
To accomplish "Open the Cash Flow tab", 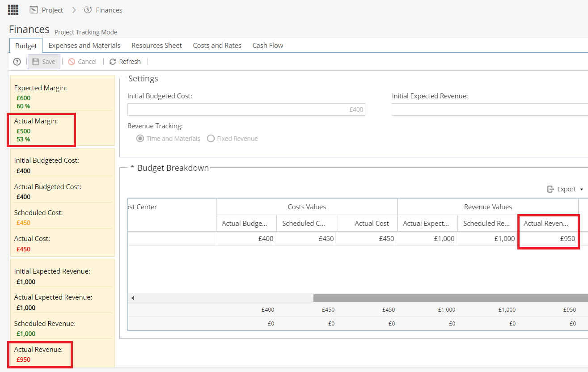I will pyautogui.click(x=268, y=45).
